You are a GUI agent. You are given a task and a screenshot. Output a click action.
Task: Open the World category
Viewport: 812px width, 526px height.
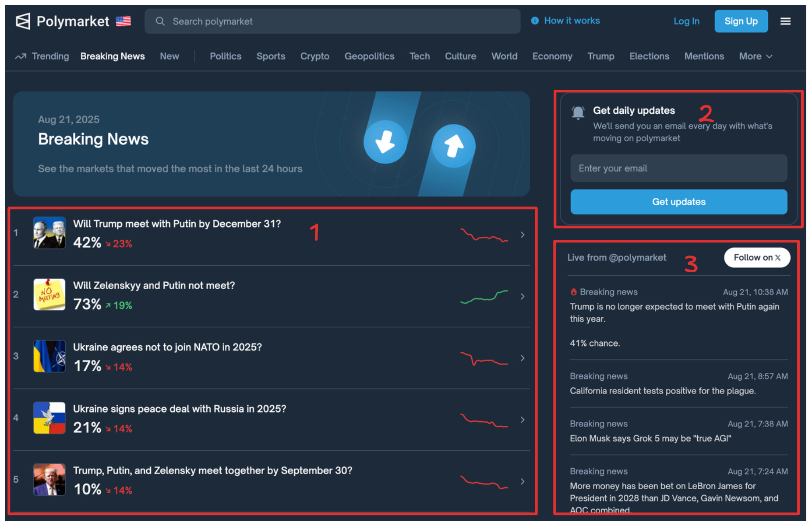pos(504,56)
